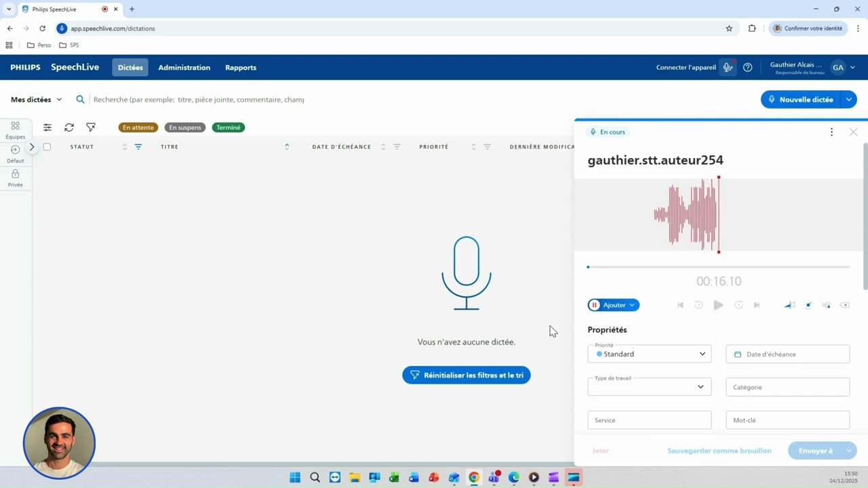Image resolution: width=868 pixels, height=488 pixels.
Task: Tick the select-all checkbox in table header
Action: click(47, 146)
